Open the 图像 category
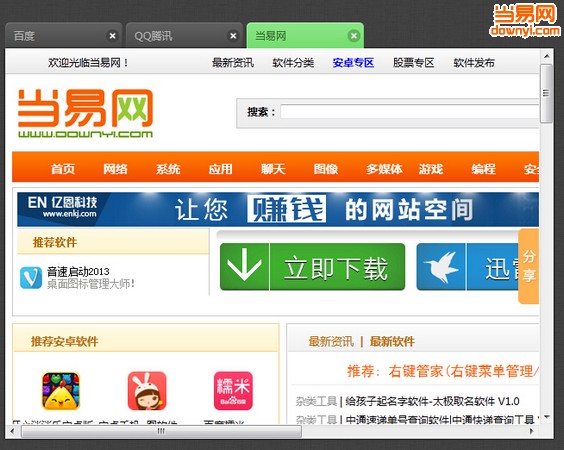The width and height of the screenshot is (564, 450). tap(326, 169)
